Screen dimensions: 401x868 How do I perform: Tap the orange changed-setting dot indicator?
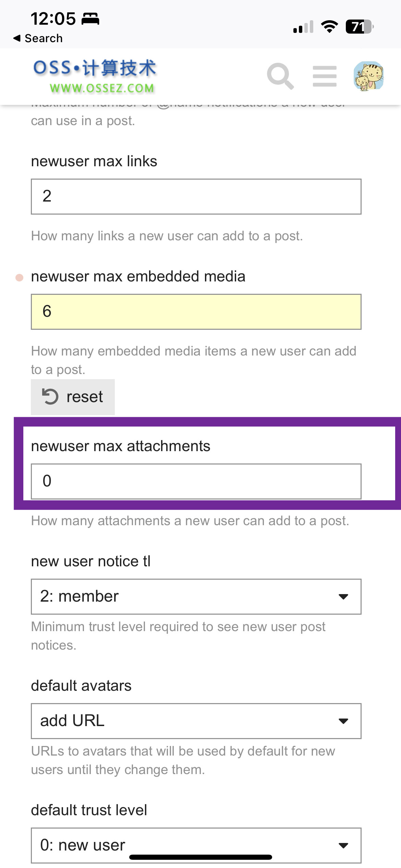pyautogui.click(x=20, y=277)
